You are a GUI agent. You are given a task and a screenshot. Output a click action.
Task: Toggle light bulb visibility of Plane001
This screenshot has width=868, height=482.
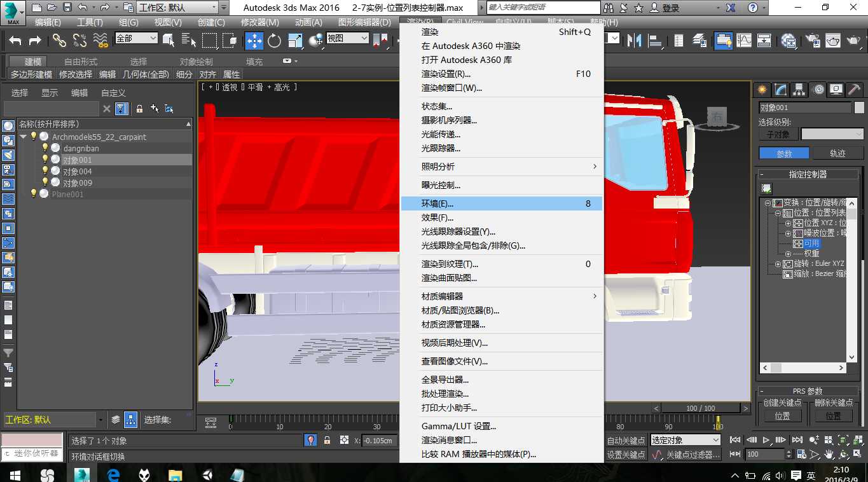[x=34, y=194]
